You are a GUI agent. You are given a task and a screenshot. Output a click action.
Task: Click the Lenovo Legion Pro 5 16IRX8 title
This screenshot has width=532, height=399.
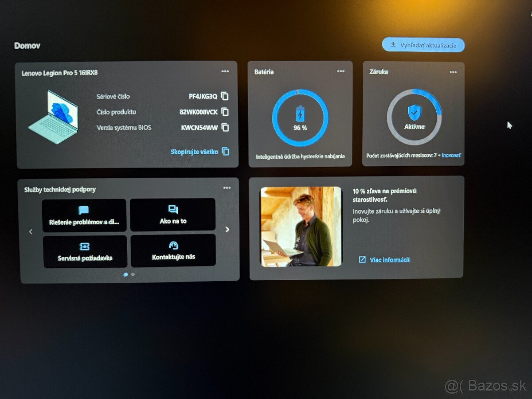pos(59,73)
